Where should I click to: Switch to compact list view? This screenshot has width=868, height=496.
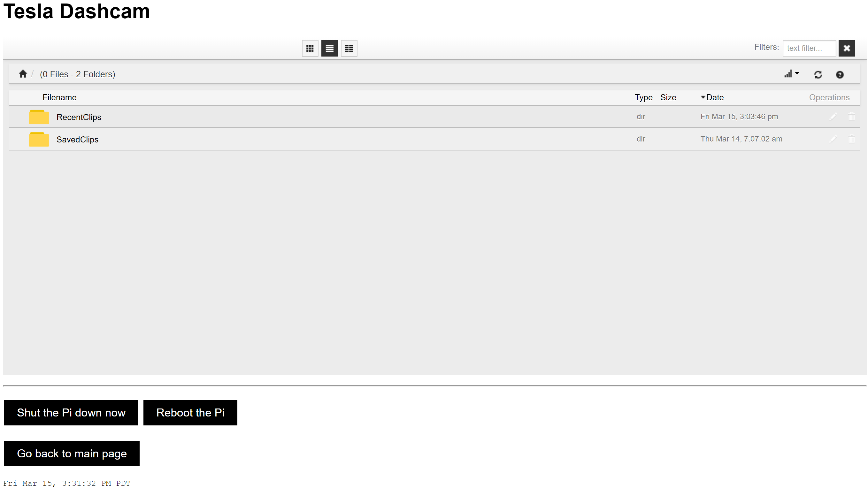(349, 48)
